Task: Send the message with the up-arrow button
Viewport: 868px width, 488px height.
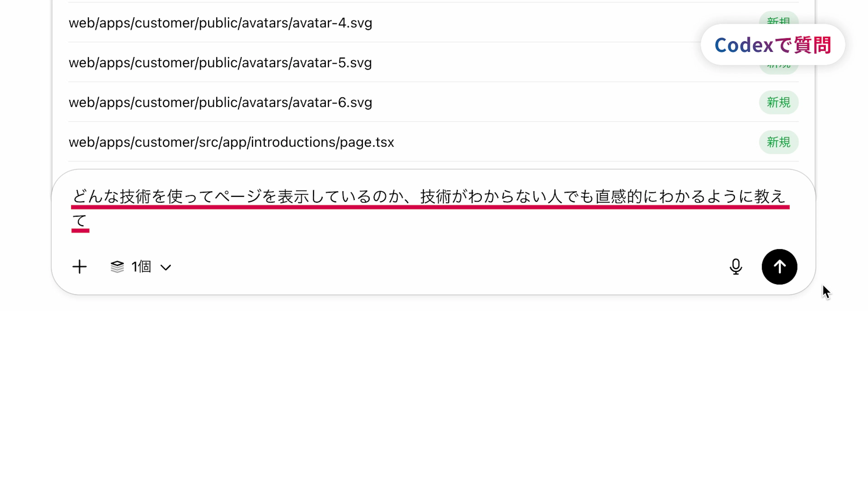Action: [779, 267]
